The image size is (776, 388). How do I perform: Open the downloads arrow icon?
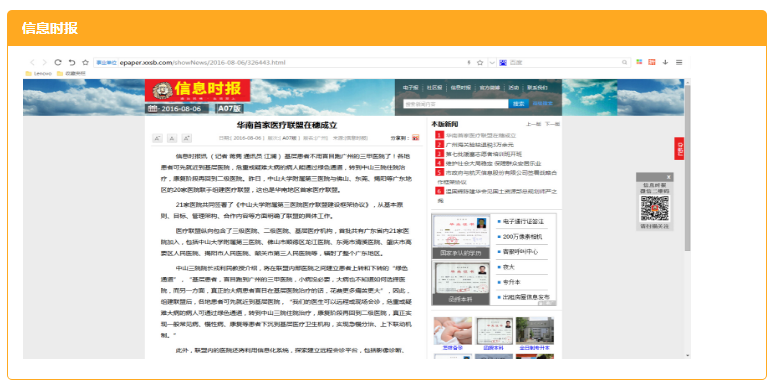(x=666, y=62)
